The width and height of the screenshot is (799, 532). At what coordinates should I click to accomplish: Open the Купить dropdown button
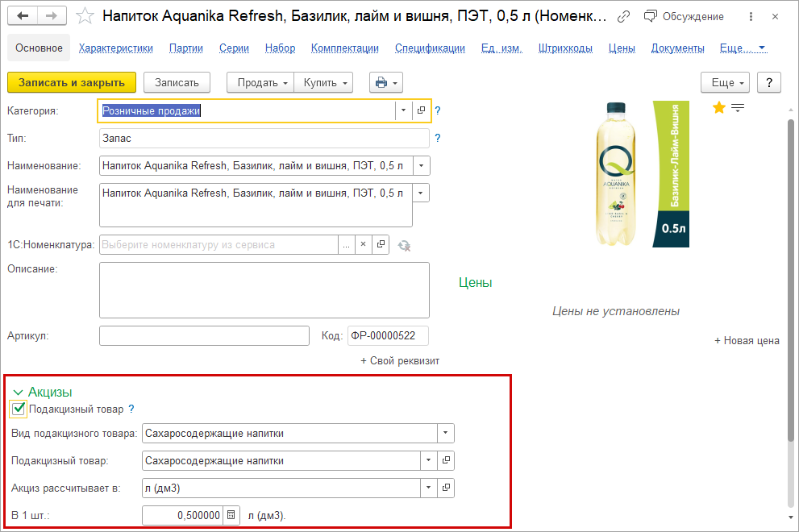pyautogui.click(x=323, y=82)
